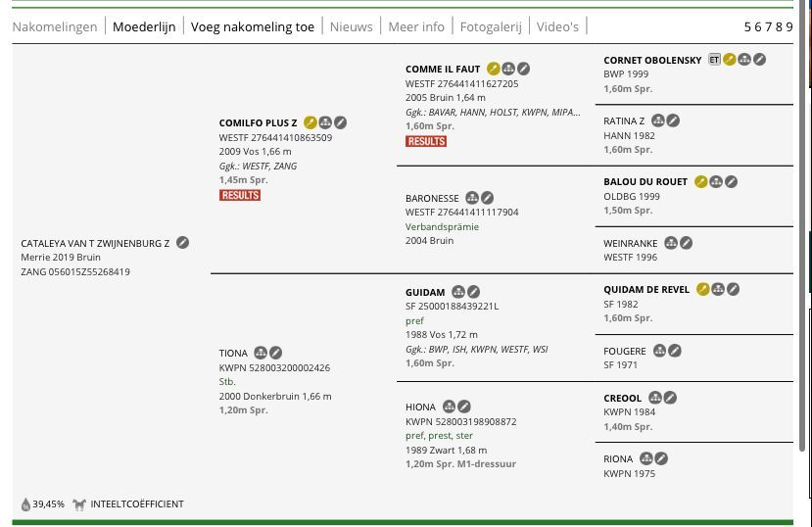Open the Fotogalerij tab

[x=491, y=26]
